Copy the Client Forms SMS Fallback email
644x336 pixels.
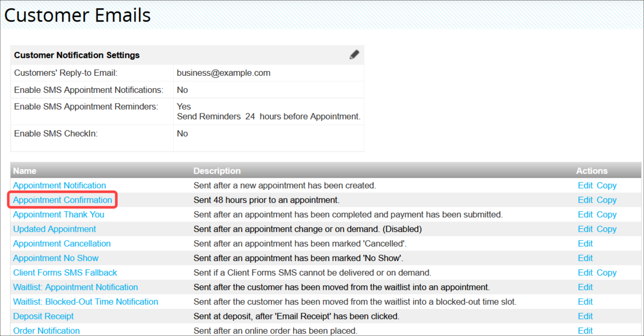pyautogui.click(x=607, y=272)
